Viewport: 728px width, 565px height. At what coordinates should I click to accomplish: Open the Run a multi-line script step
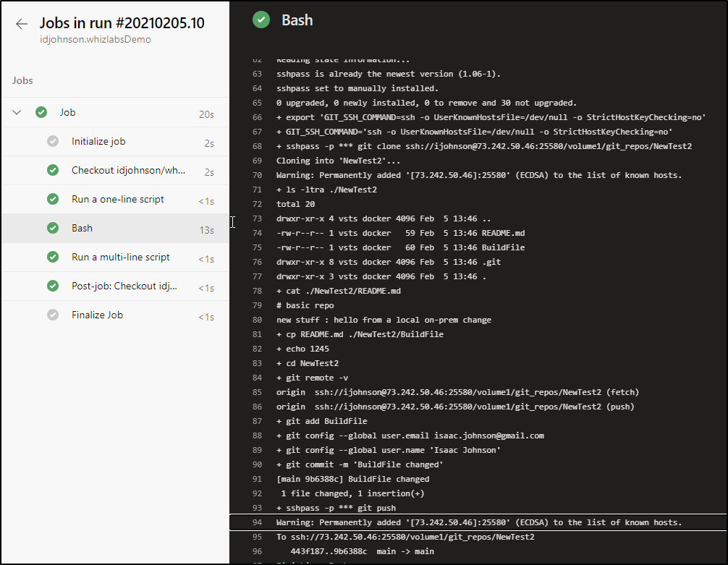120,256
